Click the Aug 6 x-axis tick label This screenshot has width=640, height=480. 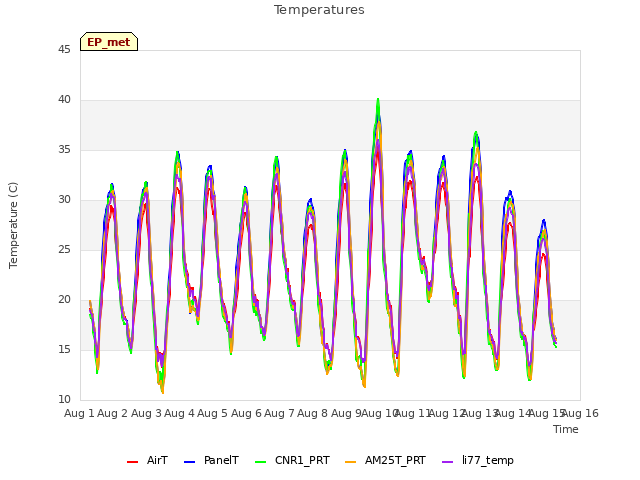pyautogui.click(x=246, y=413)
